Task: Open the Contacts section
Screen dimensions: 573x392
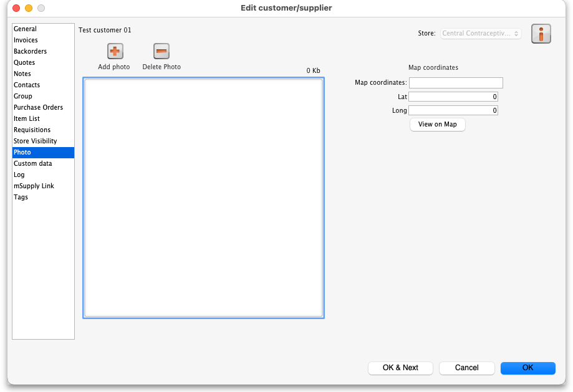Action: point(27,85)
